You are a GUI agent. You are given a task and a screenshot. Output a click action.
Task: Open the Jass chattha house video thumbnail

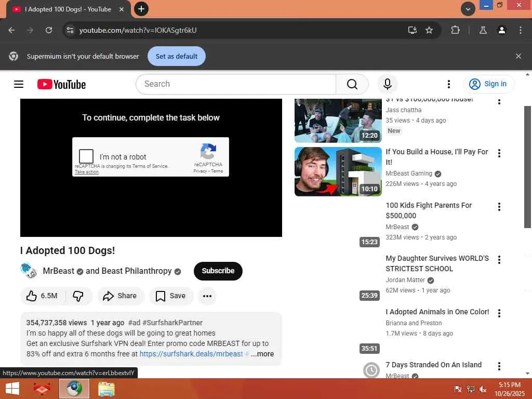(338, 121)
